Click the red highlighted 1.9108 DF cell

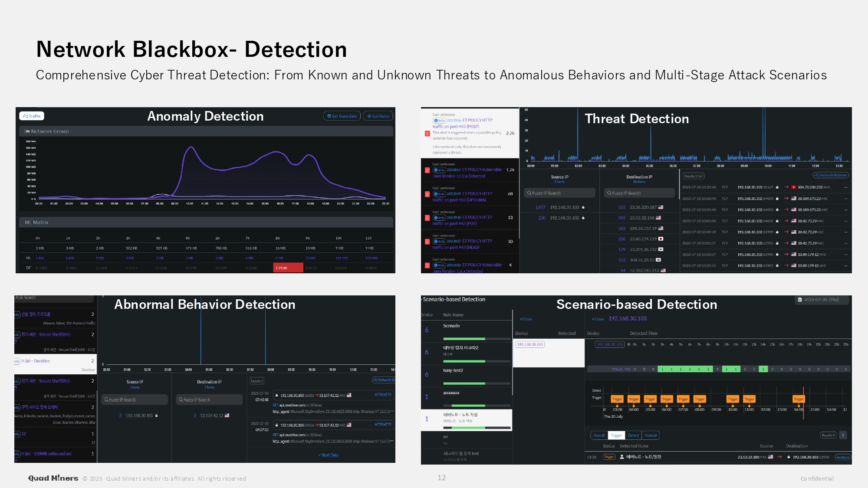[288, 268]
